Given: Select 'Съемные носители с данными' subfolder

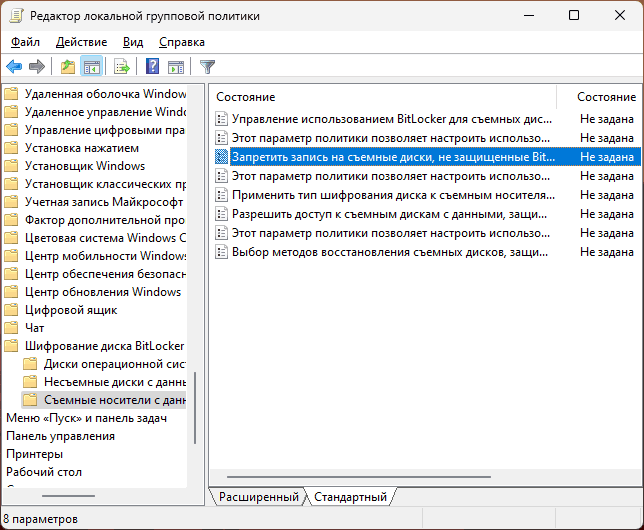Looking at the screenshot, I should (x=115, y=400).
